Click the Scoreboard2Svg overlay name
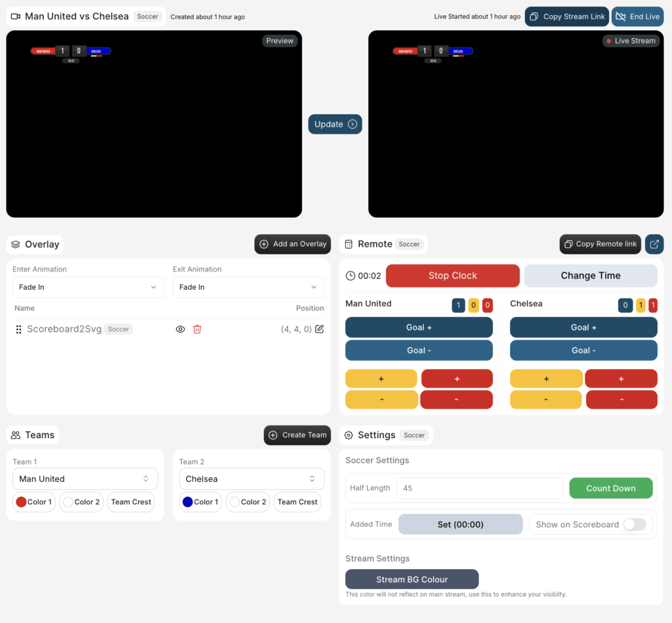The width and height of the screenshot is (672, 623). [64, 329]
